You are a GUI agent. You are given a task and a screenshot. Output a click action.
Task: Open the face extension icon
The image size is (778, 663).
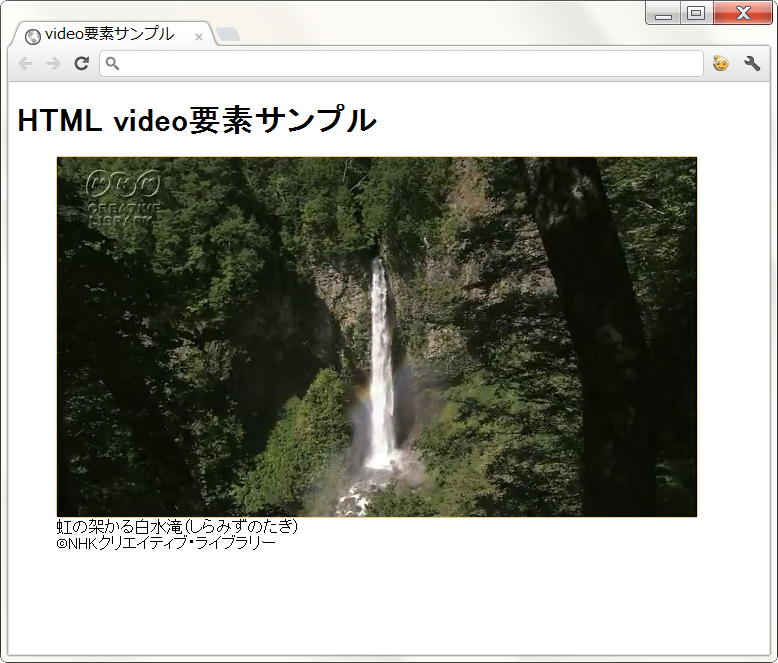pyautogui.click(x=720, y=64)
